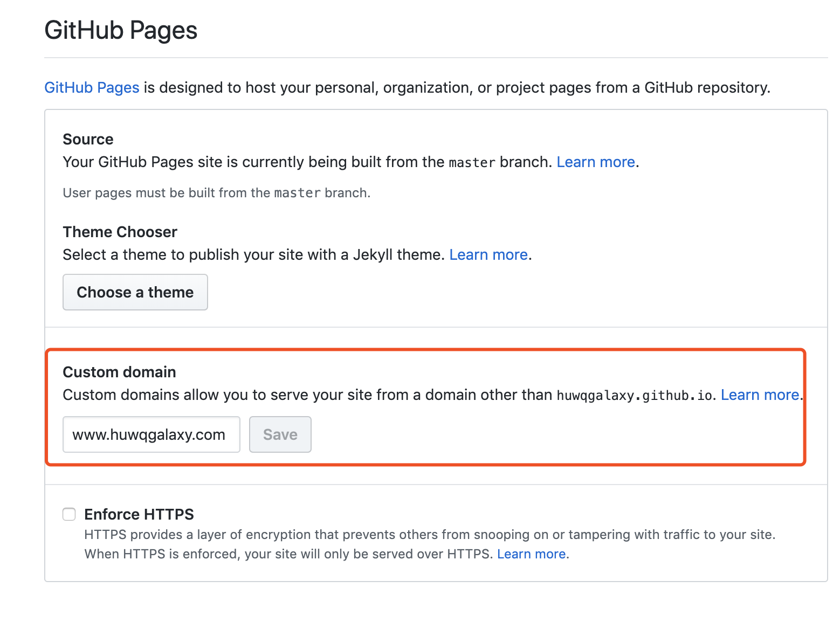The width and height of the screenshot is (840, 622).
Task: Open the GitHub Pages intro link
Action: click(92, 87)
